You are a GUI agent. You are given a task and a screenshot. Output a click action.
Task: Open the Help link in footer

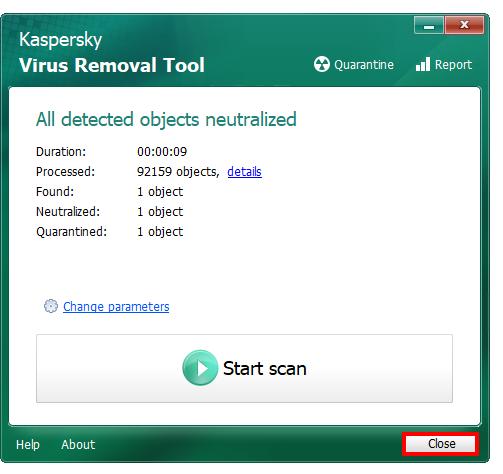28,445
